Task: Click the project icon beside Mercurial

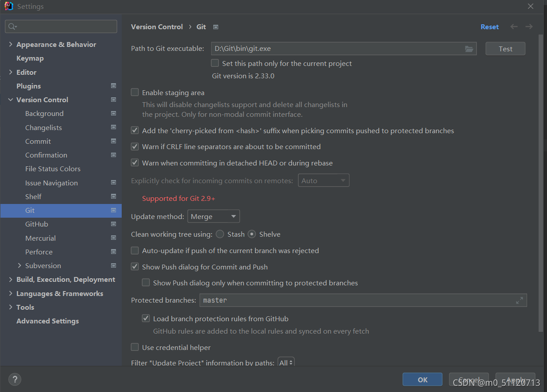Action: click(x=113, y=238)
